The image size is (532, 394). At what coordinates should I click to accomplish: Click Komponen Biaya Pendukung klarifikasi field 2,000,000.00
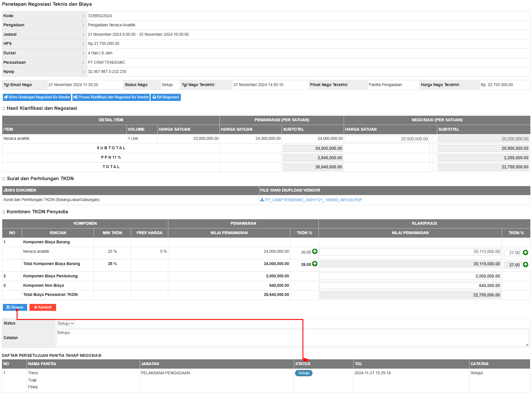(x=410, y=276)
